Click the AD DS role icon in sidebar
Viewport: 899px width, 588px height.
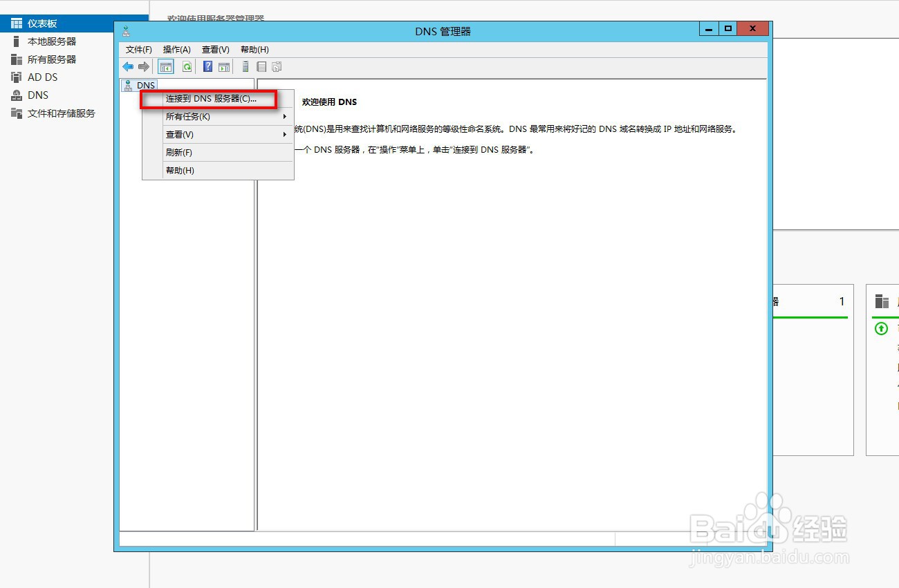pyautogui.click(x=17, y=77)
